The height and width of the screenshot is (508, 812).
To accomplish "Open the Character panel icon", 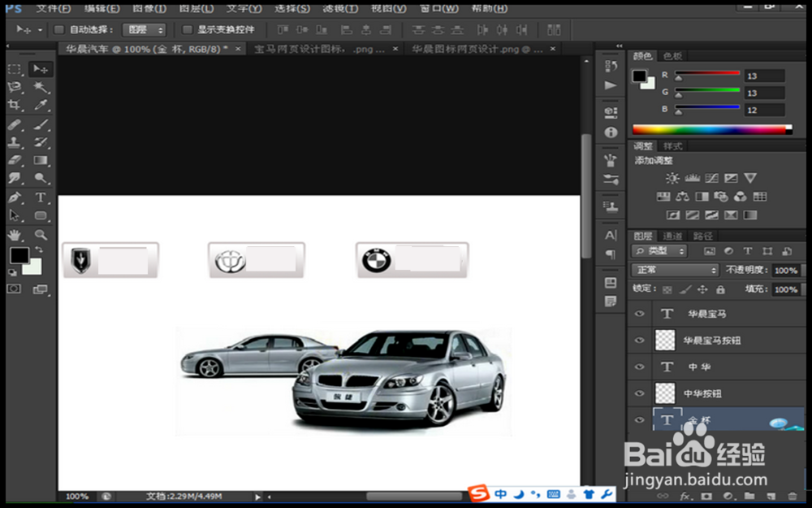I will click(611, 236).
